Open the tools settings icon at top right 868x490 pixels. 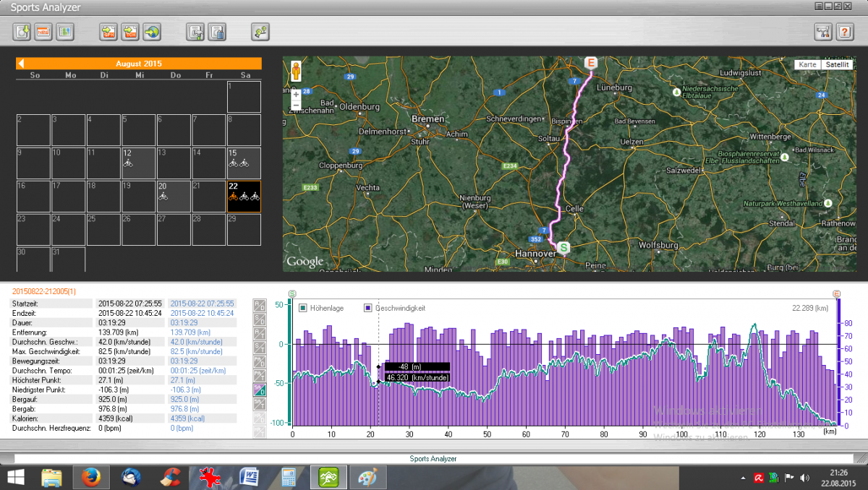pyautogui.click(x=823, y=32)
